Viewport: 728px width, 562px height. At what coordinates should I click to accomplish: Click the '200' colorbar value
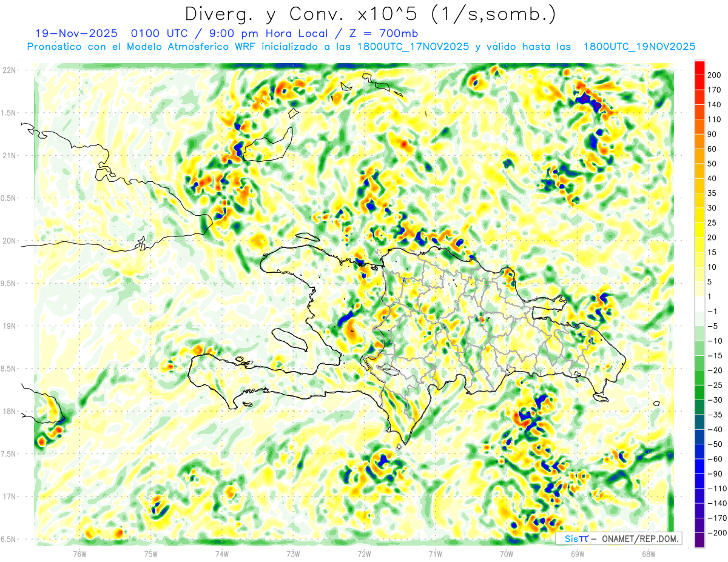click(x=715, y=75)
